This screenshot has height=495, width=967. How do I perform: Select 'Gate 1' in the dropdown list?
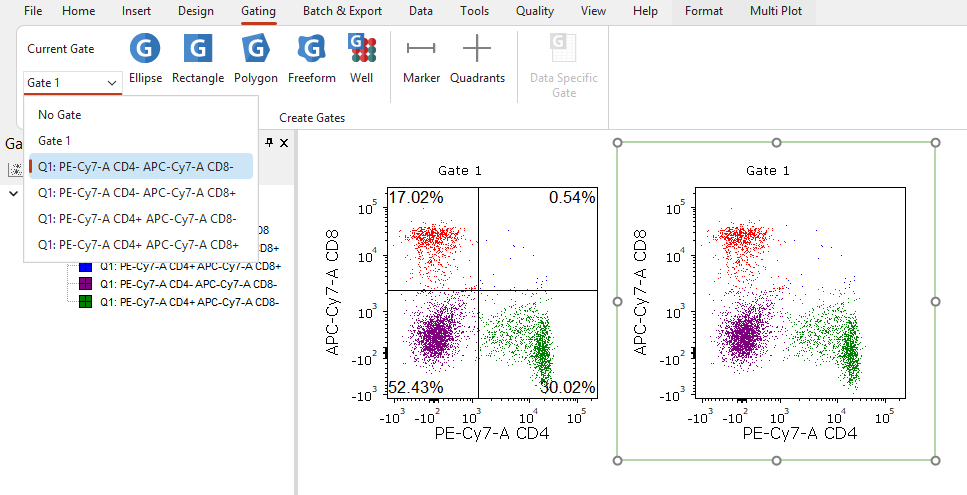pyautogui.click(x=55, y=141)
